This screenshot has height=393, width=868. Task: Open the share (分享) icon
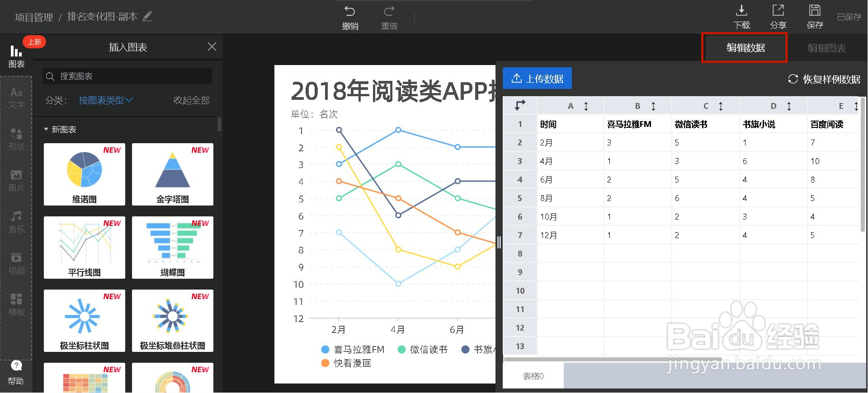click(778, 10)
